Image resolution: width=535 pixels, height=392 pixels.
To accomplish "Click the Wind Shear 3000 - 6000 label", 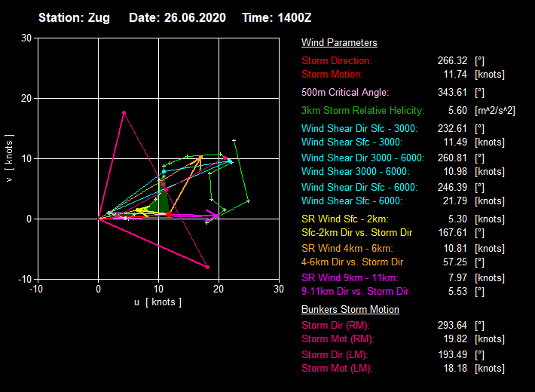I will tap(355, 170).
